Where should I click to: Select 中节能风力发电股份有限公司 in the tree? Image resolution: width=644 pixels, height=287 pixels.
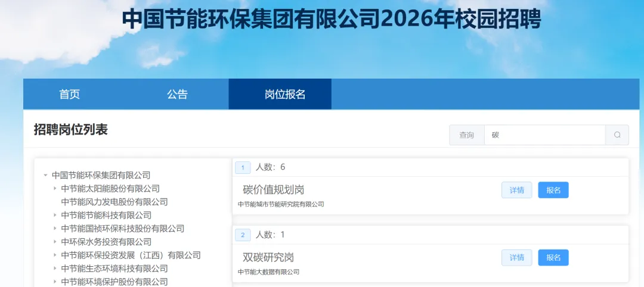[x=114, y=202]
